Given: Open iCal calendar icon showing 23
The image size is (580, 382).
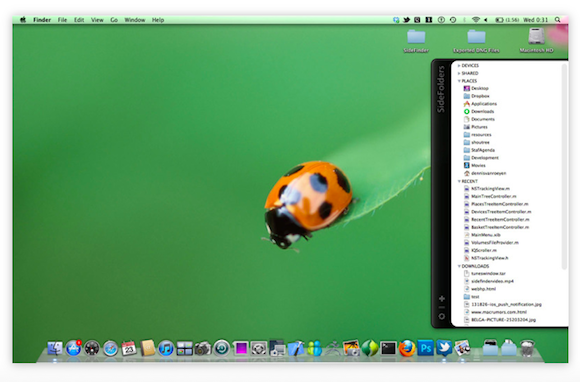Looking at the screenshot, I should [x=129, y=348].
